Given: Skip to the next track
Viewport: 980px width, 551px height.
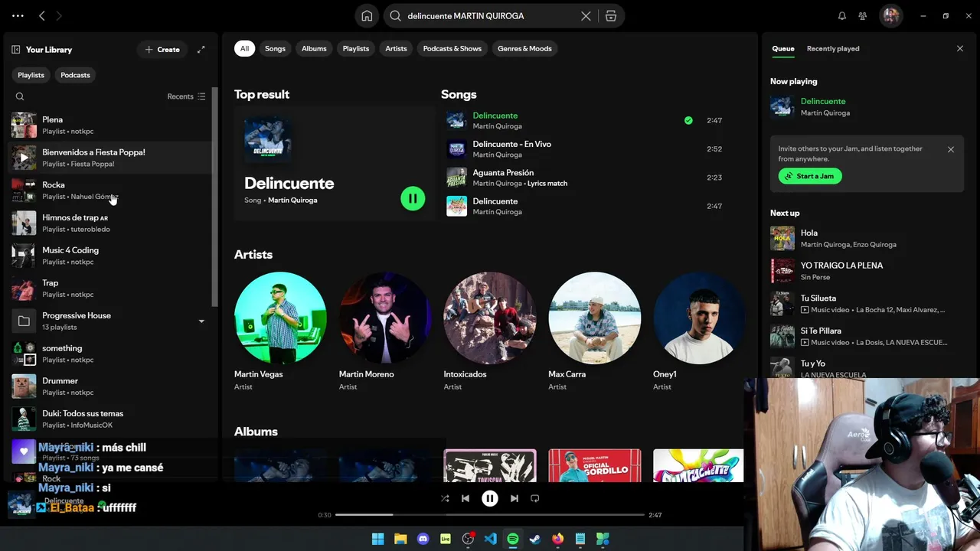Looking at the screenshot, I should click(514, 498).
